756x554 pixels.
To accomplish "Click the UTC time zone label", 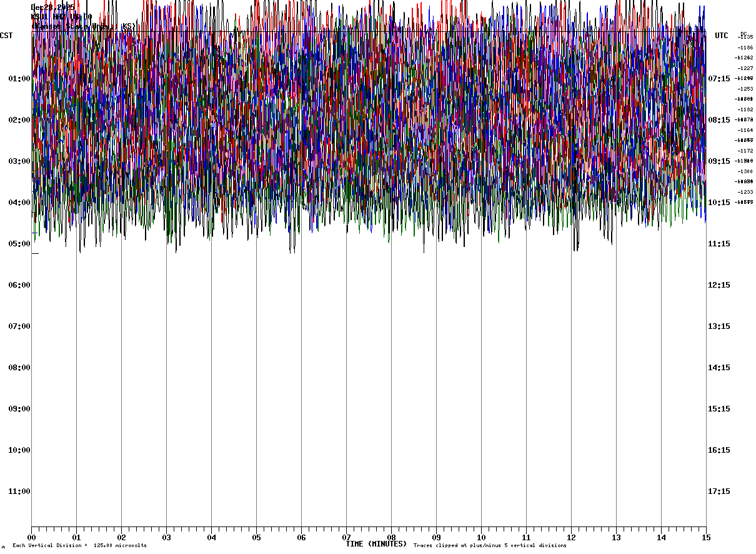I will (722, 36).
